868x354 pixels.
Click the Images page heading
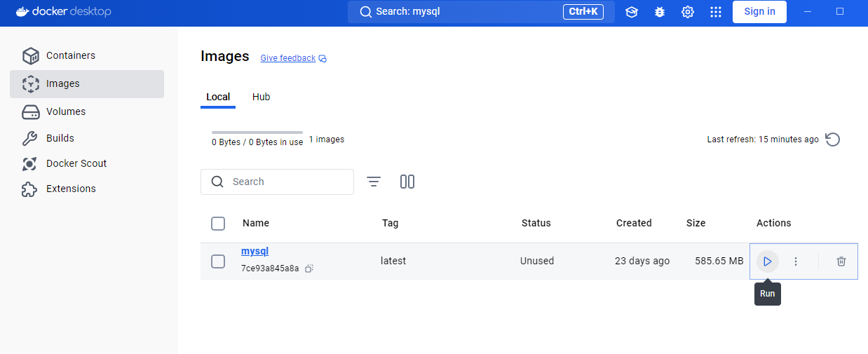[x=225, y=56]
